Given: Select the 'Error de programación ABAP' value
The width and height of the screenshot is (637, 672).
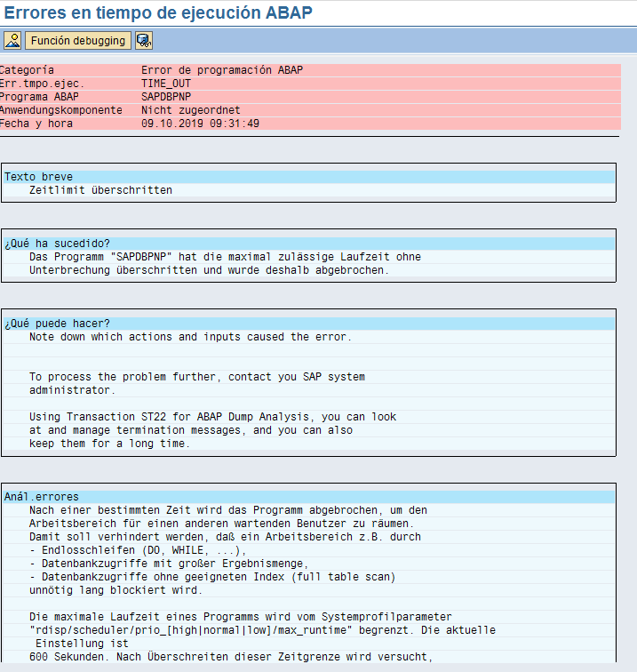Looking at the screenshot, I should click(222, 70).
